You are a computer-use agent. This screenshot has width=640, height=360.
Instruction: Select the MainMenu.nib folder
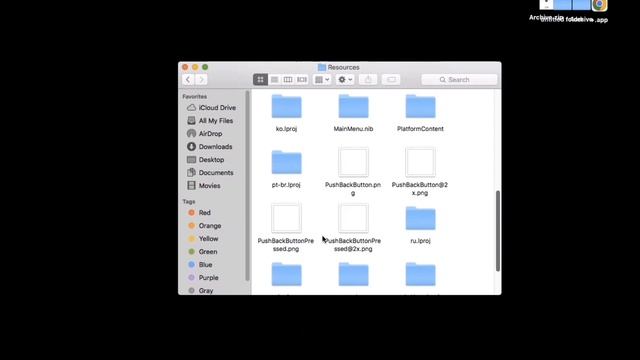point(353,107)
